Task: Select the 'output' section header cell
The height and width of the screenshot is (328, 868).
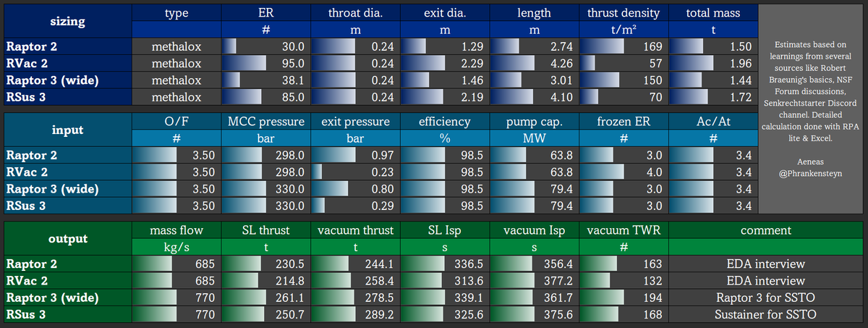Action: [x=67, y=238]
